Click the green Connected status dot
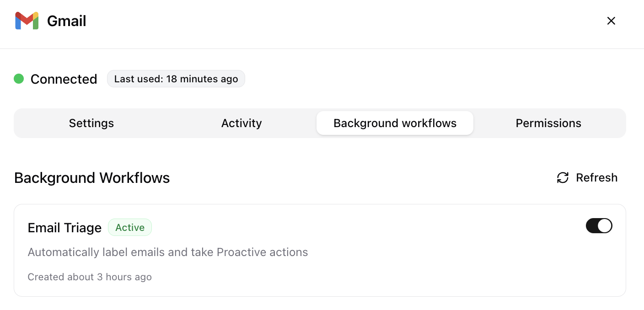Screen dimensions: 644x310 (19, 79)
